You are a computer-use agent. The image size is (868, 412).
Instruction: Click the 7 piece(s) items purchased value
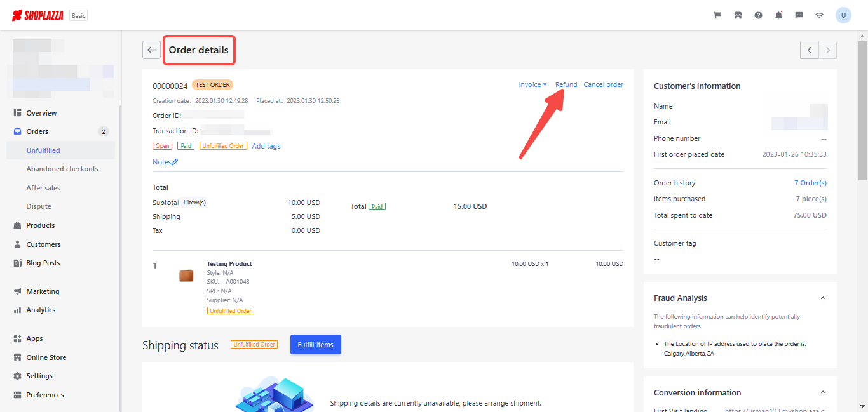(811, 199)
